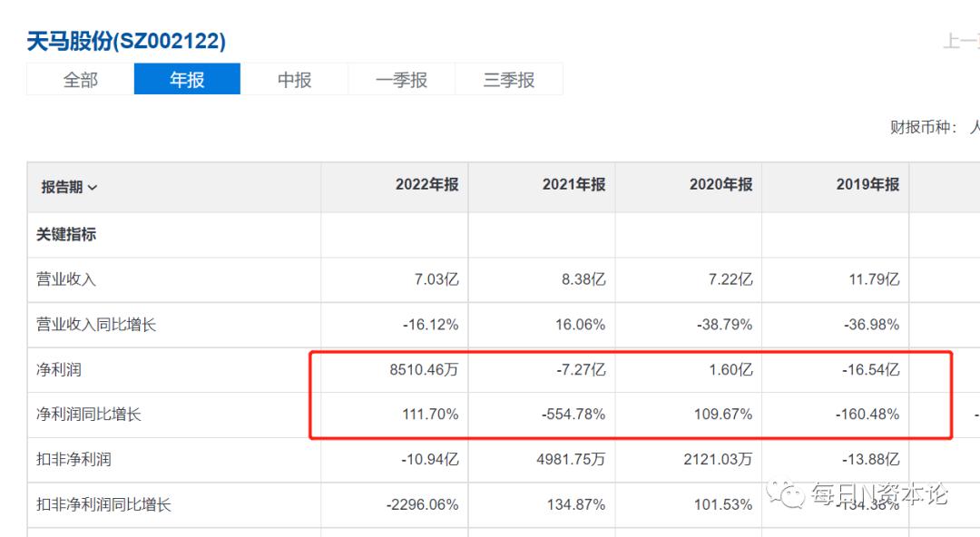Screen dimensions: 980x537
Task: Switch to the 一季报 tab
Action: point(401,80)
